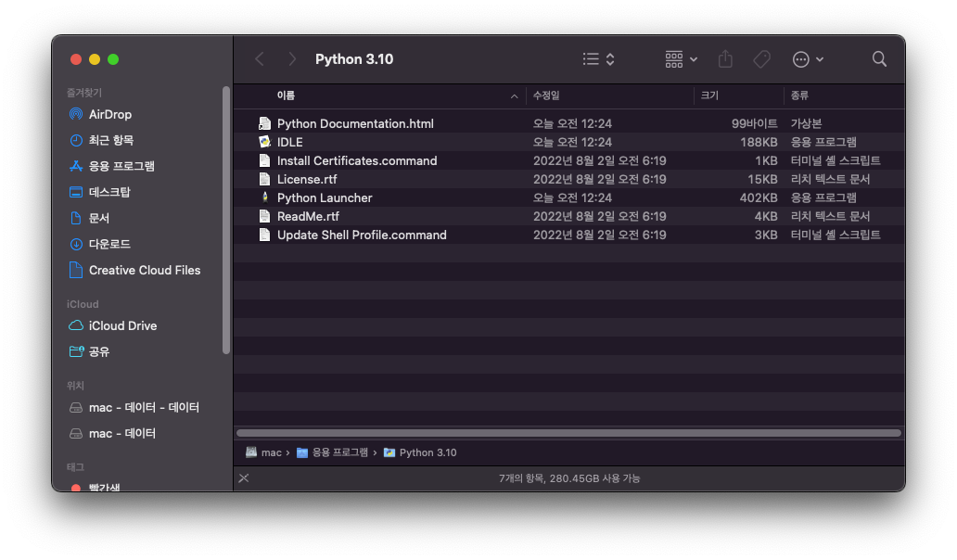Image resolution: width=957 pixels, height=560 pixels.
Task: Click the search magnifier icon
Action: (x=879, y=59)
